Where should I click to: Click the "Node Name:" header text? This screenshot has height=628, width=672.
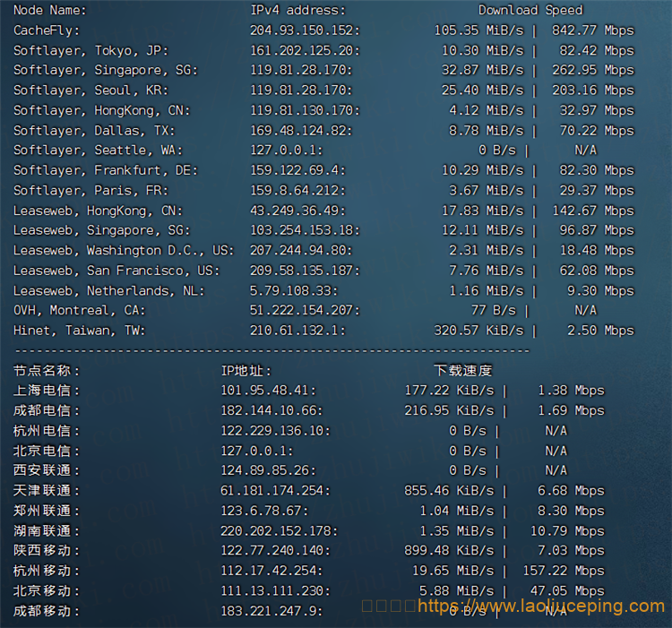click(49, 10)
